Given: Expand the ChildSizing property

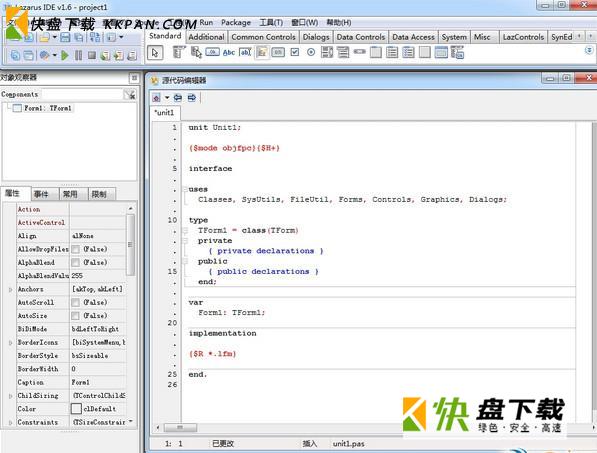Looking at the screenshot, I should click(10, 396).
